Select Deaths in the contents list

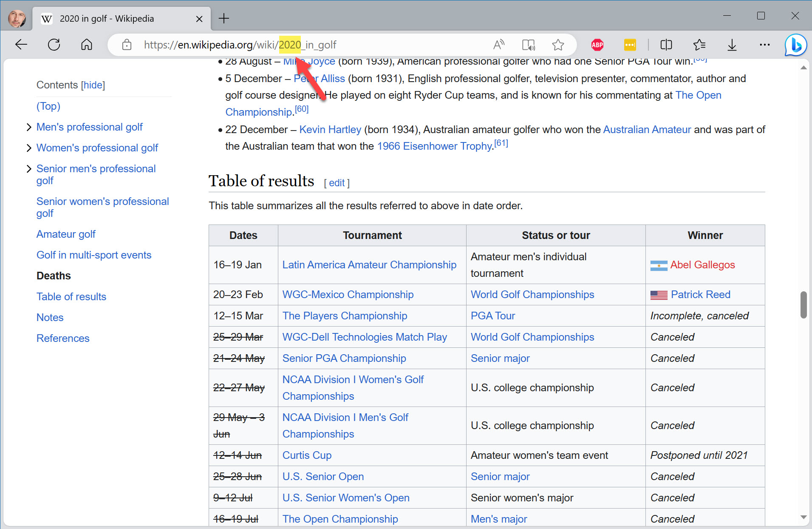54,276
